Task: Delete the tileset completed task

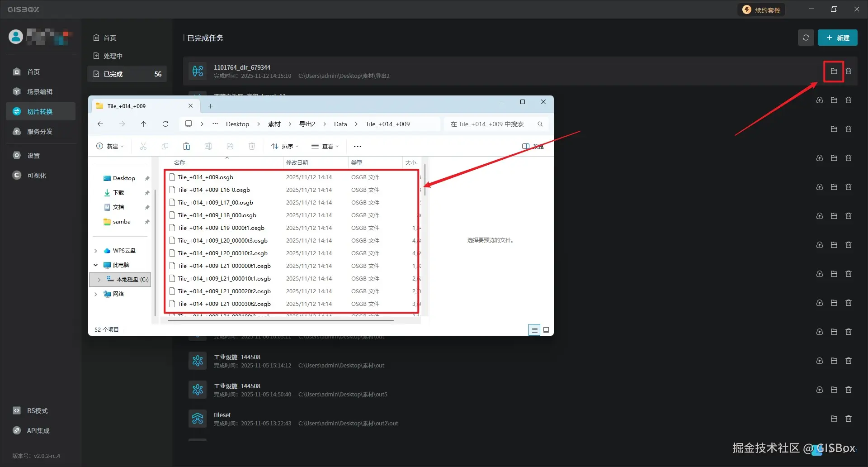Action: click(x=849, y=419)
